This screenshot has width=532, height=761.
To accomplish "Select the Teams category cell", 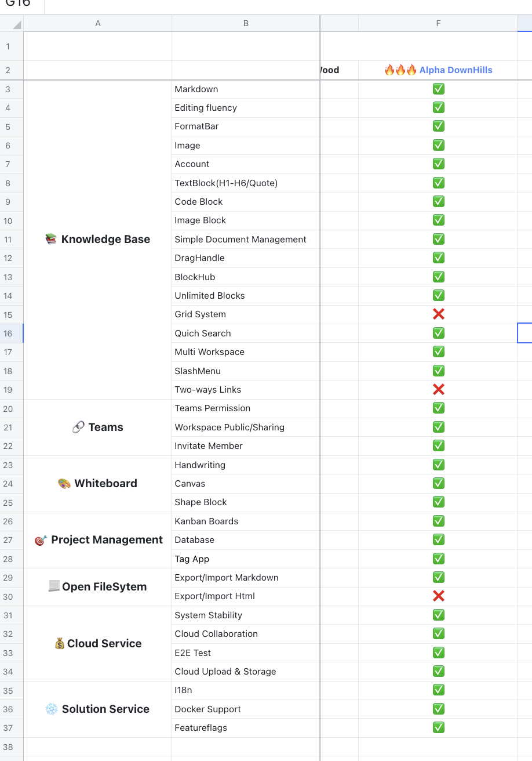I will click(97, 427).
